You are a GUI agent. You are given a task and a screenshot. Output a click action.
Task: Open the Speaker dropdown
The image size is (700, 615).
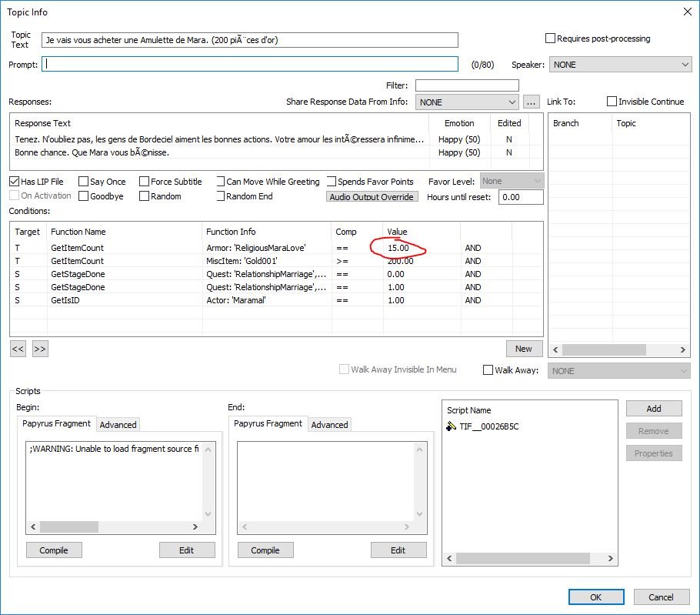[620, 65]
